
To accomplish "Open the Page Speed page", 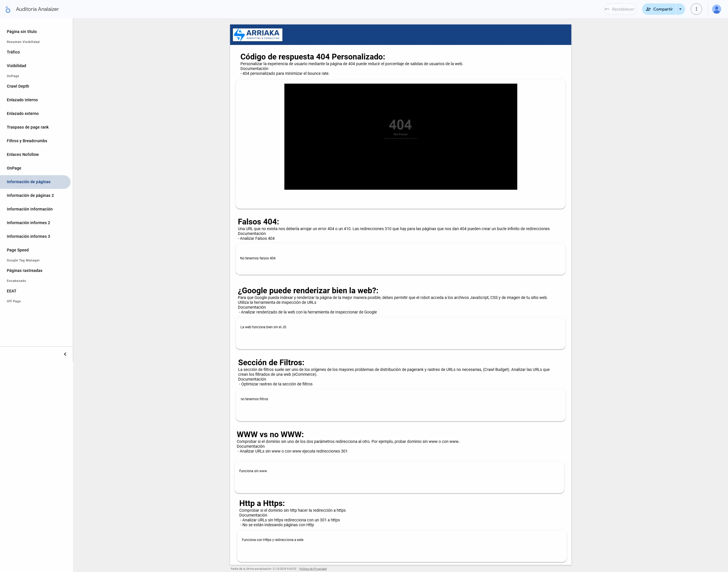I will [18, 250].
